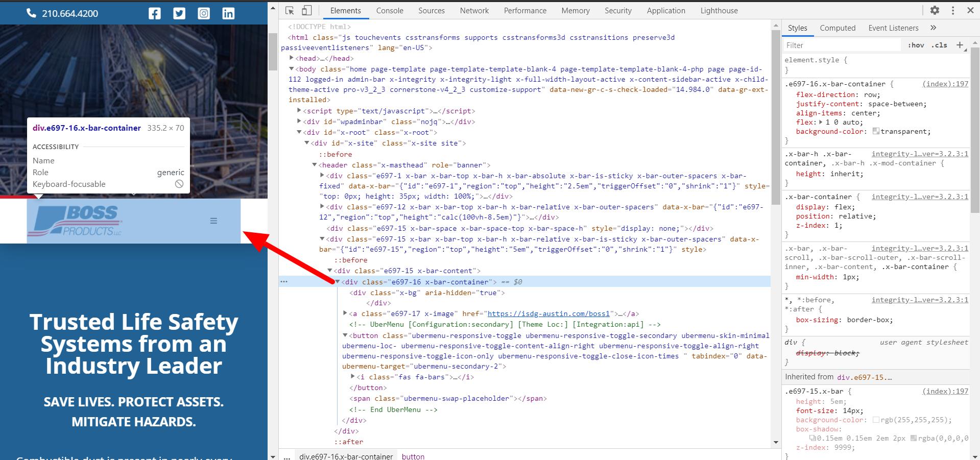980x460 pixels.
Task: Expand the e697-1 x-bar div node
Action: pyautogui.click(x=322, y=176)
